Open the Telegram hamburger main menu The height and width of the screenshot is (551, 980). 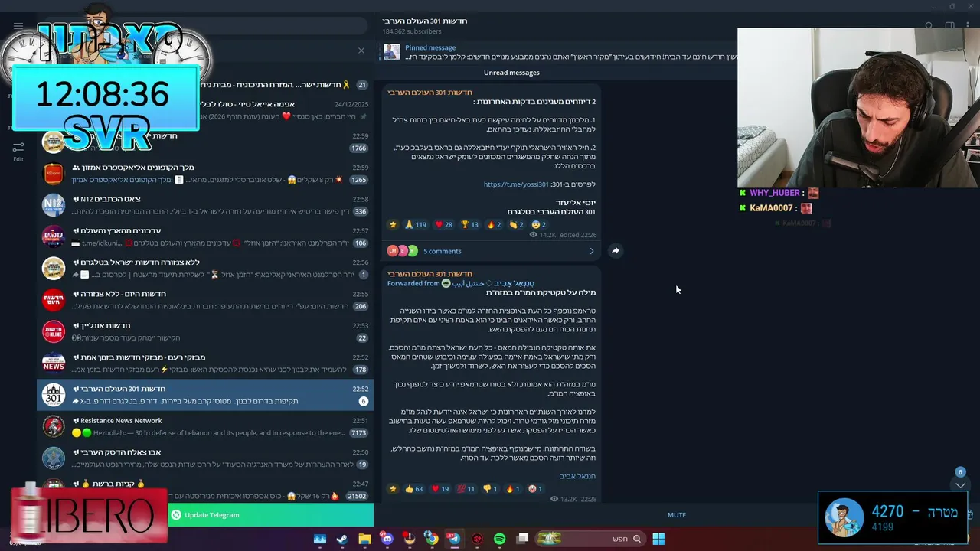coord(18,25)
